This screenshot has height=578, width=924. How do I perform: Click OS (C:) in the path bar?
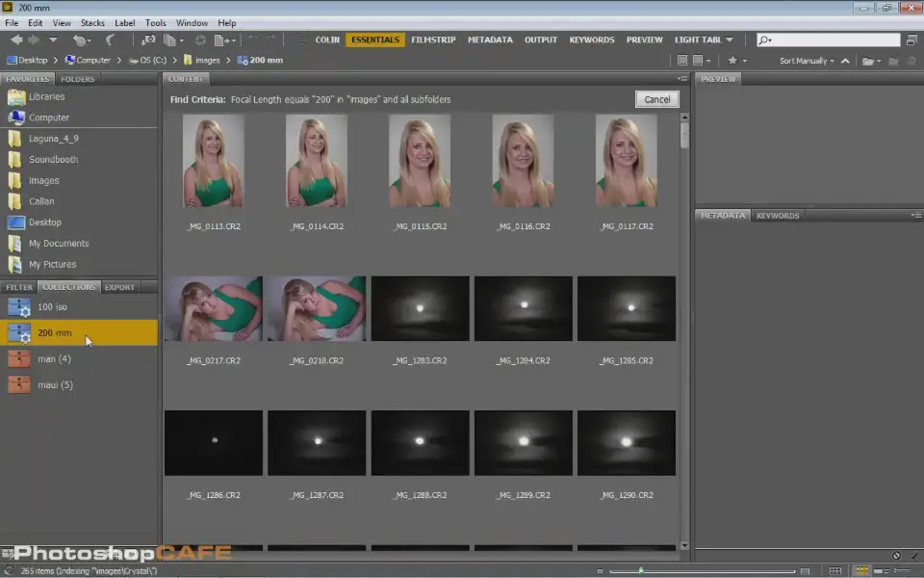148,60
